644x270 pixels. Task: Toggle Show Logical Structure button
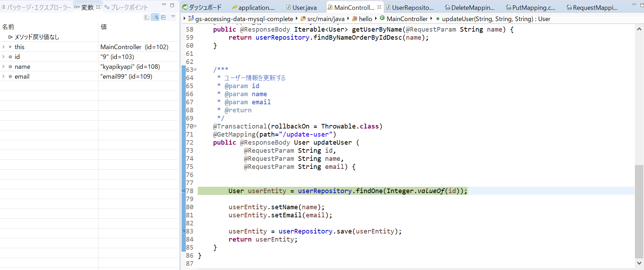coord(155,17)
